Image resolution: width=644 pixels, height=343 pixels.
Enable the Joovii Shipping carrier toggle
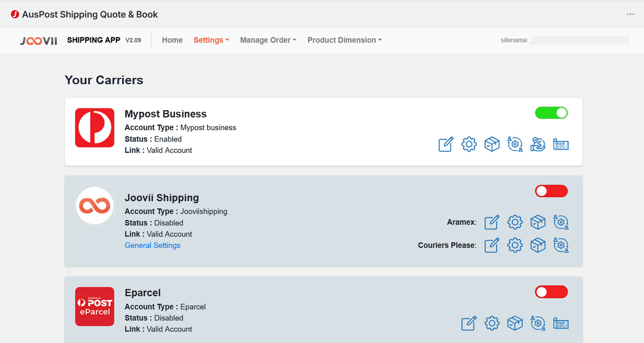point(551,191)
